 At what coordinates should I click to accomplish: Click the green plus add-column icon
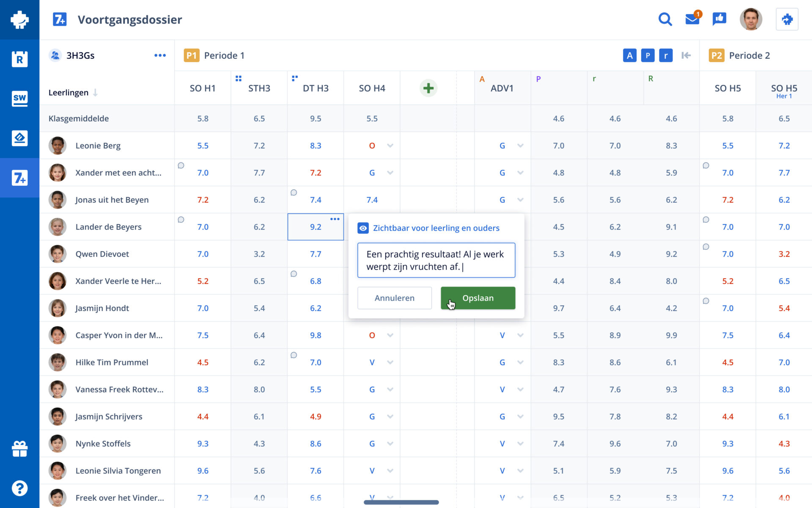pyautogui.click(x=428, y=88)
